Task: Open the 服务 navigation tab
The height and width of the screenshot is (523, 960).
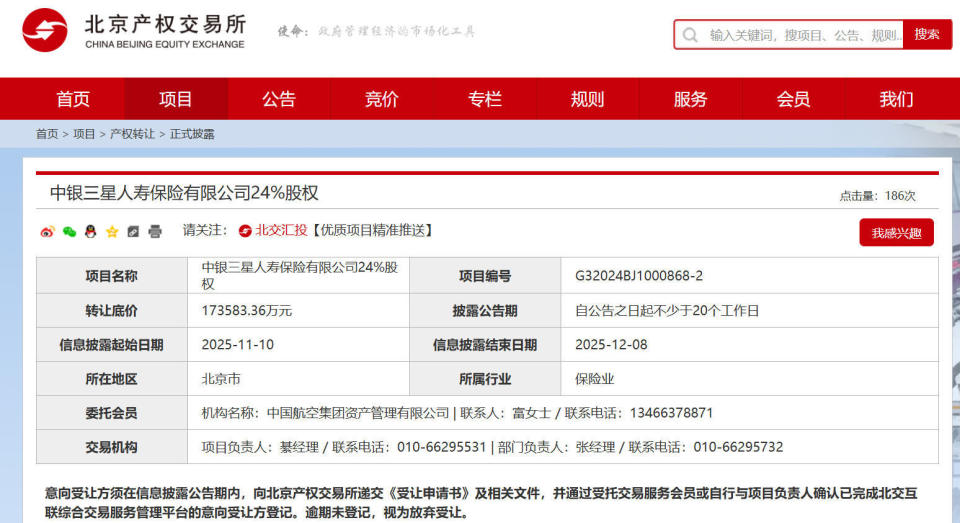Action: [690, 99]
